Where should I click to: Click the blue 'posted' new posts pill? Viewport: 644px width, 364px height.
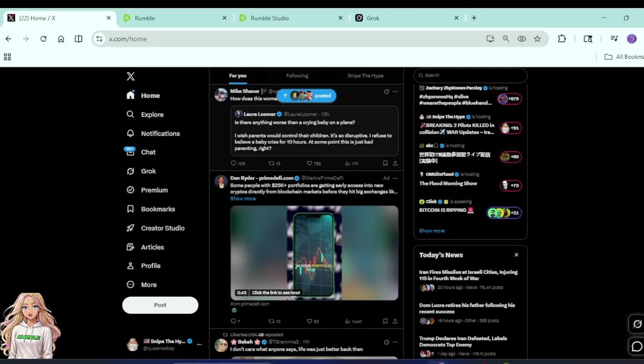[x=307, y=96]
